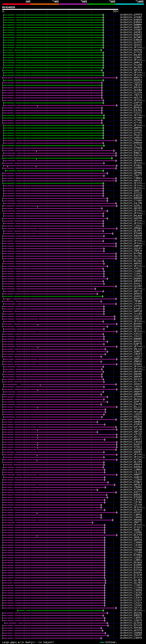The width and height of the screenshot is (146, 644).
Task: Select hit UniRef100_Q75ED6
Action: 131,148
